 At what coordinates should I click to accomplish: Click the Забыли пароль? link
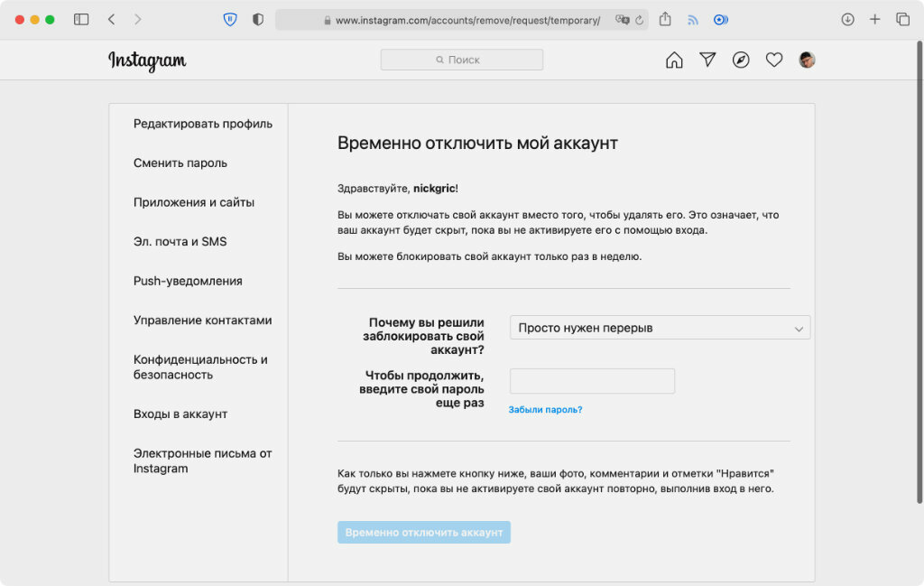pyautogui.click(x=545, y=410)
